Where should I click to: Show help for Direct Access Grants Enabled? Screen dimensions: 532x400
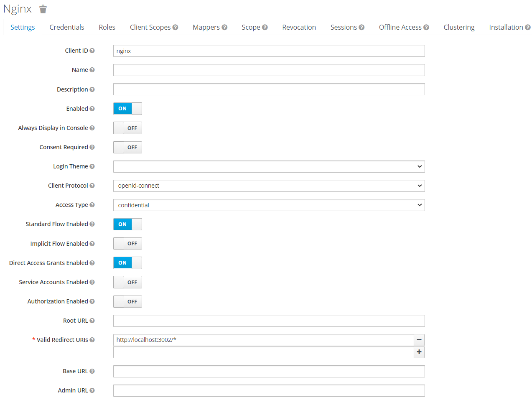click(x=92, y=263)
